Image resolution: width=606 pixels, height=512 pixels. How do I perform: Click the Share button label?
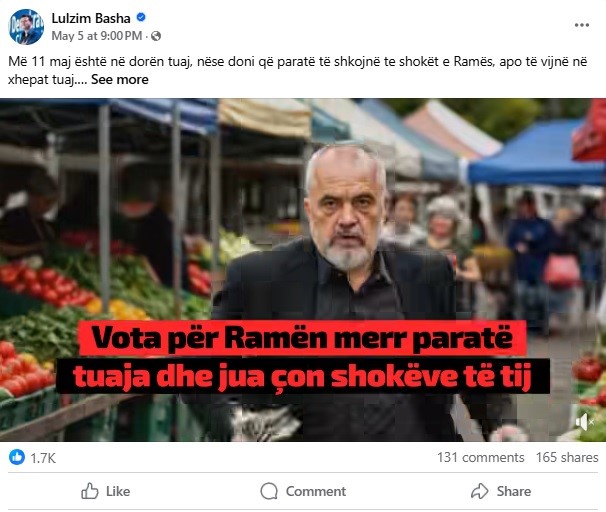(x=514, y=492)
